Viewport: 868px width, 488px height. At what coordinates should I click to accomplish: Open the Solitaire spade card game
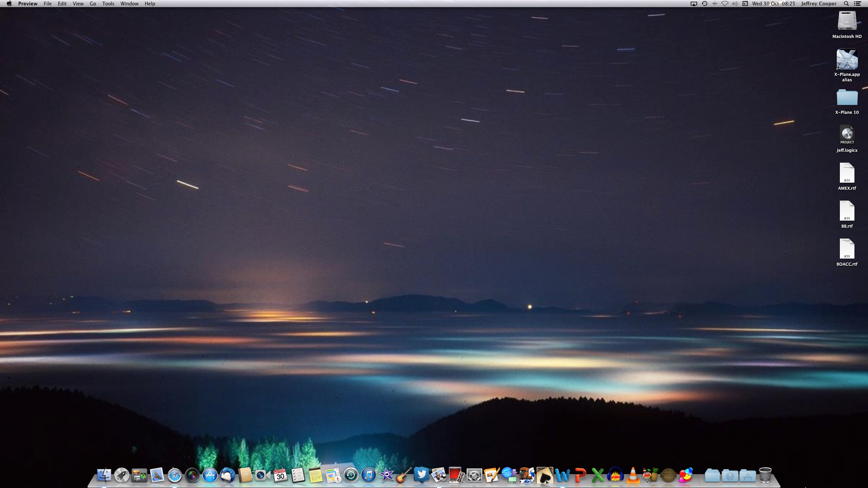coord(545,475)
